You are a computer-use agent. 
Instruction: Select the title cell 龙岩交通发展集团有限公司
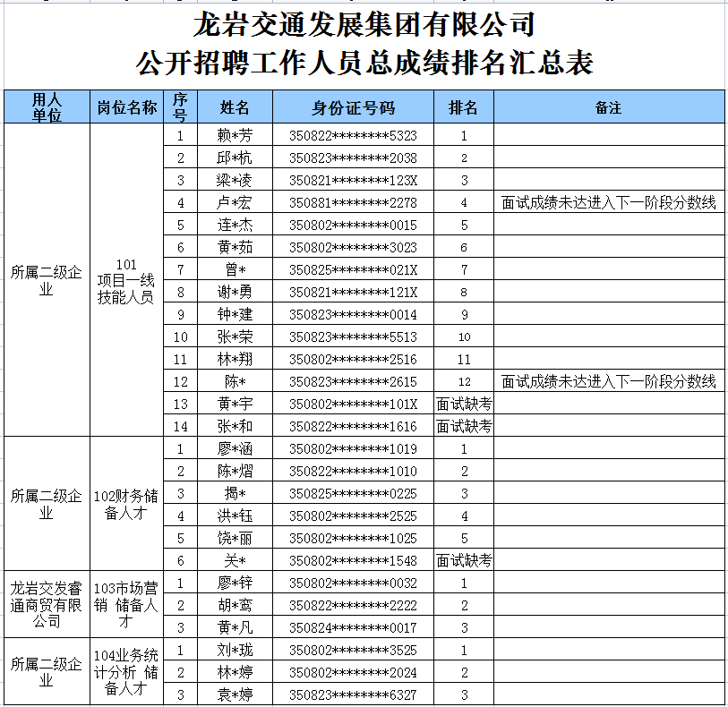click(x=364, y=24)
